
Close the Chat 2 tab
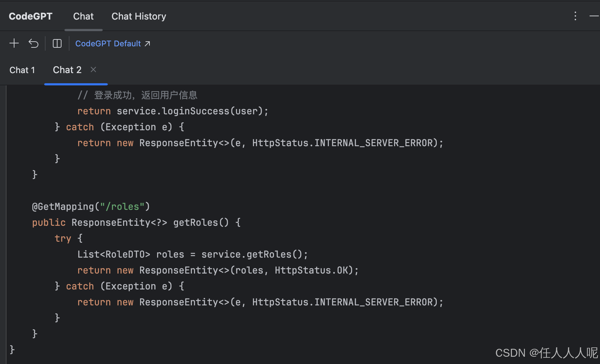tap(93, 69)
